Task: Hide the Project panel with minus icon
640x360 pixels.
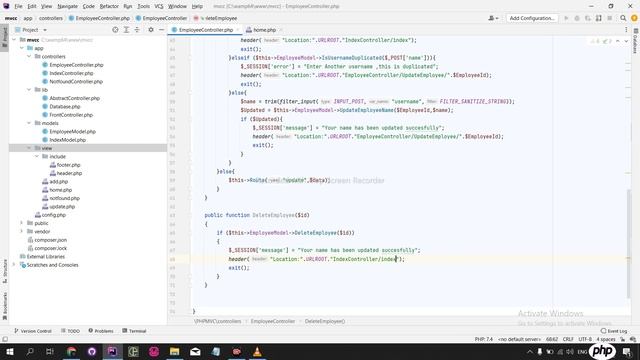Action: [x=162, y=30]
